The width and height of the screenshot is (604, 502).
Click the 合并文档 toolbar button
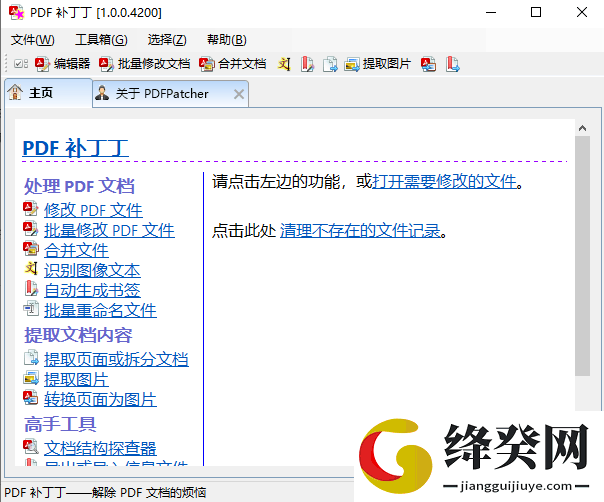pos(233,64)
